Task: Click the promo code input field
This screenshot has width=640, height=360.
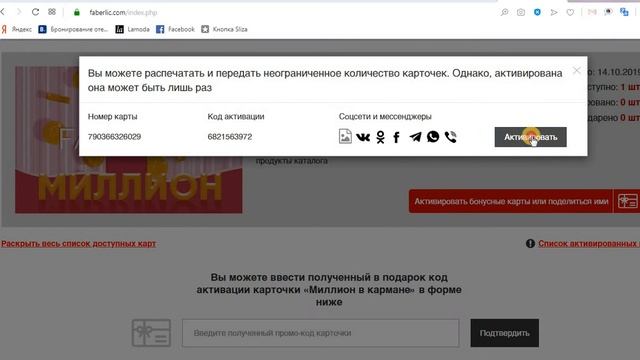Action: [x=320, y=333]
